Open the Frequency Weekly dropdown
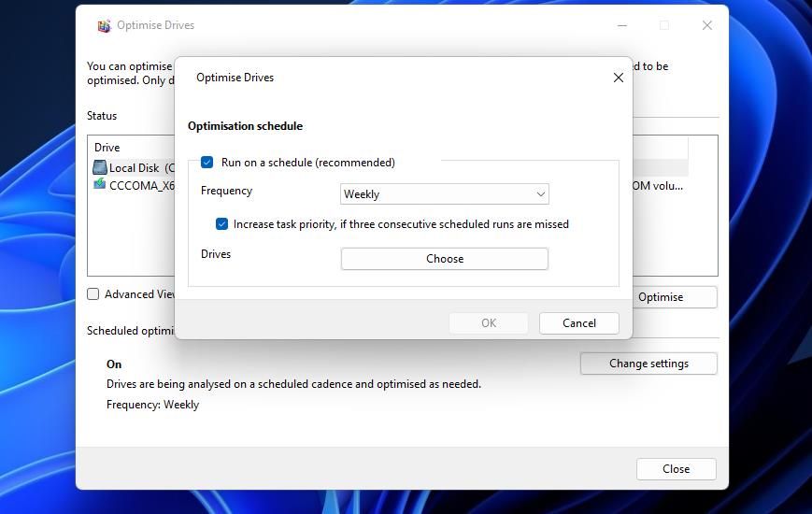This screenshot has height=514, width=812. click(445, 193)
